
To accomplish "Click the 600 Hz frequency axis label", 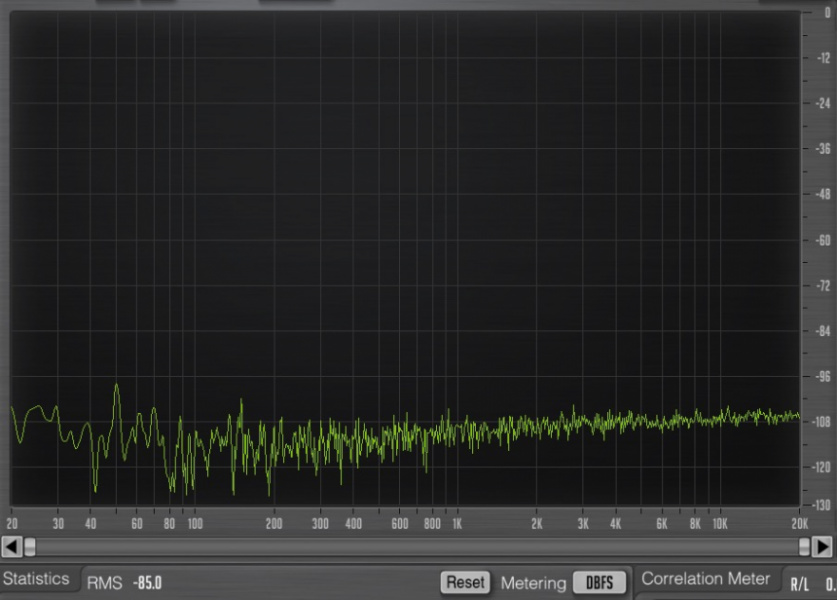I will (400, 524).
